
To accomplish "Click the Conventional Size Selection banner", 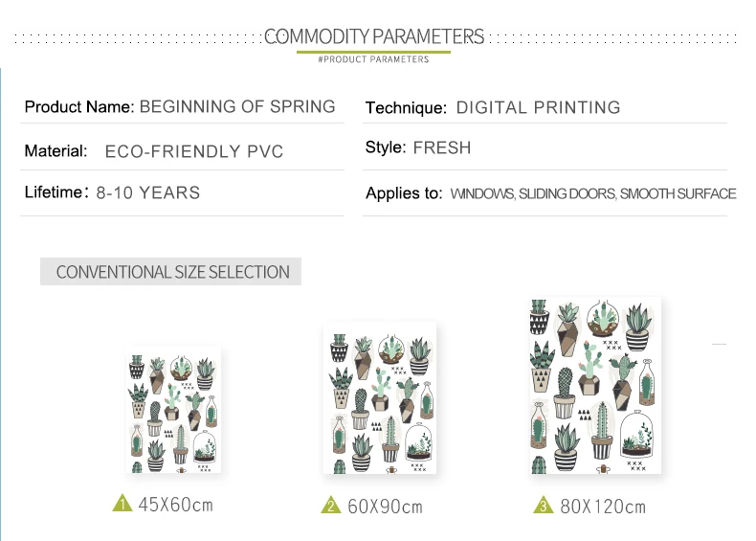I will click(x=170, y=272).
